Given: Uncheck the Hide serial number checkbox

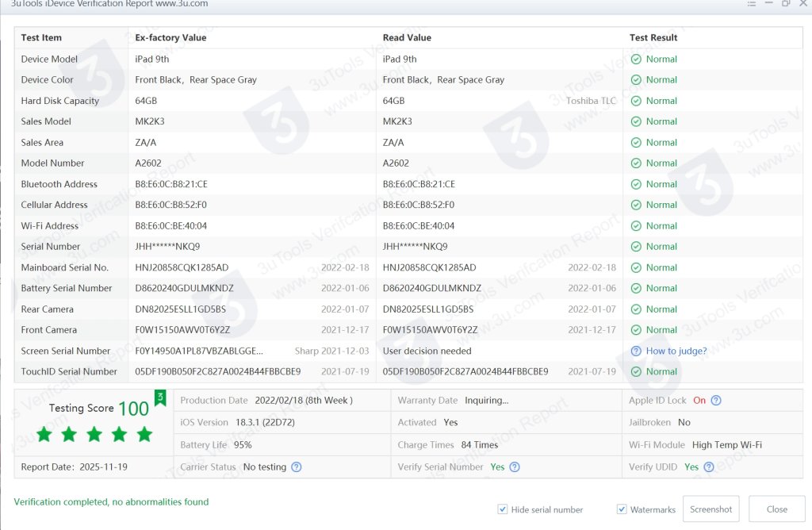Looking at the screenshot, I should point(503,509).
